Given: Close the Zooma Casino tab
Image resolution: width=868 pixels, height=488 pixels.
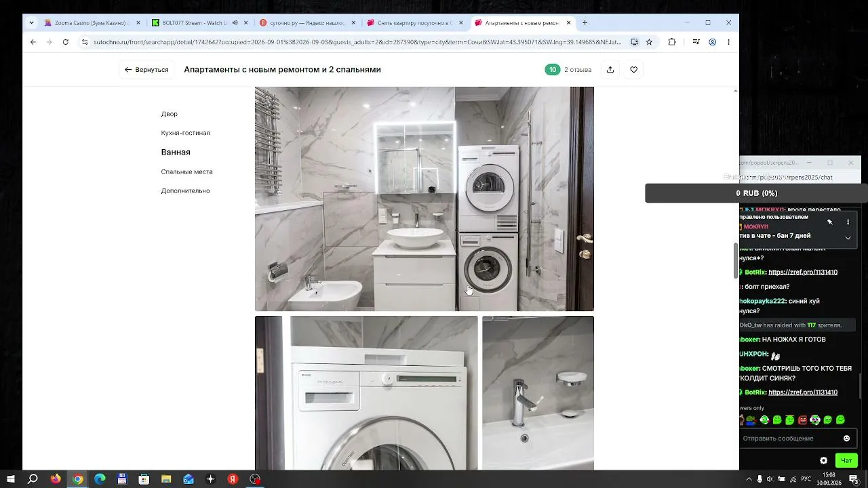Looking at the screenshot, I should click(138, 22).
